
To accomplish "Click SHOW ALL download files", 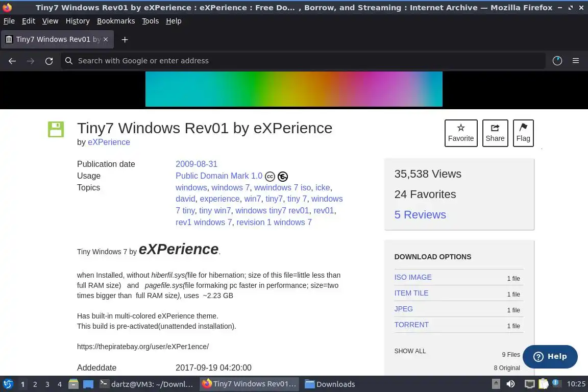I will point(410,351).
